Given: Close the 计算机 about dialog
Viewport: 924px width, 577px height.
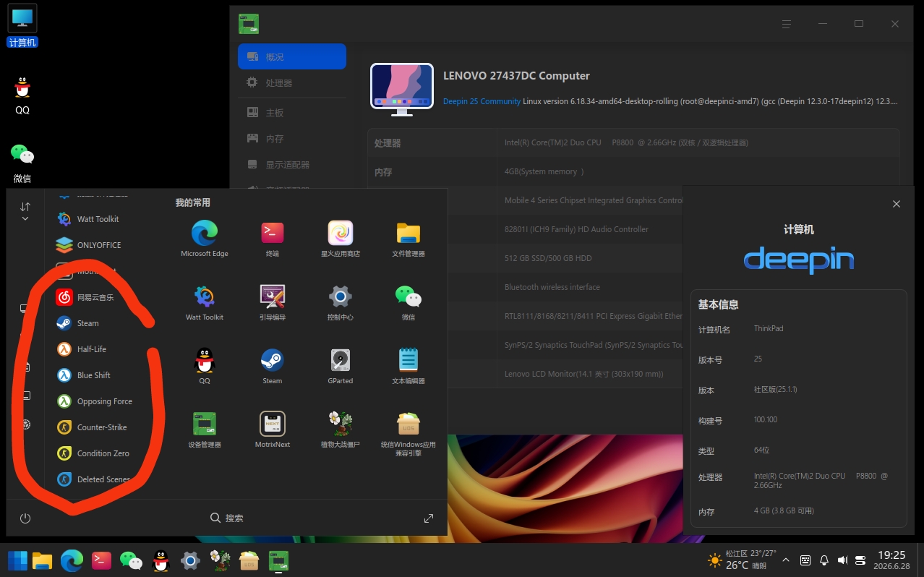Looking at the screenshot, I should coord(897,204).
